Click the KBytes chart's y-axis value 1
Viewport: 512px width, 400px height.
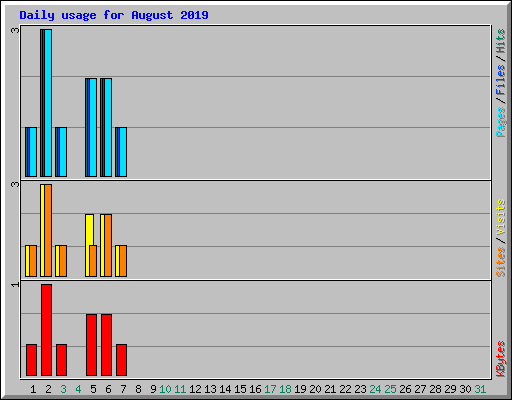coord(15,284)
